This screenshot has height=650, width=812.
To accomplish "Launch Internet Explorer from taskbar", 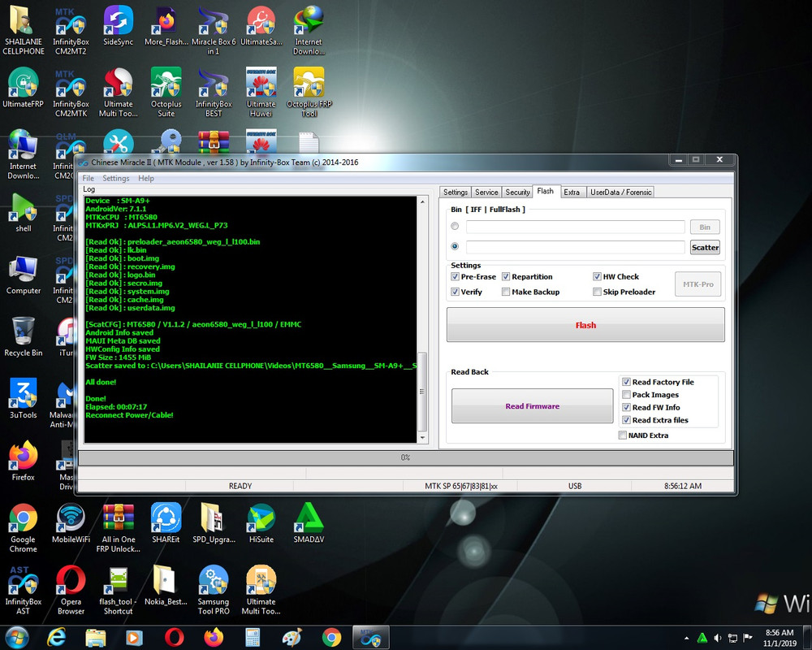I will click(57, 638).
